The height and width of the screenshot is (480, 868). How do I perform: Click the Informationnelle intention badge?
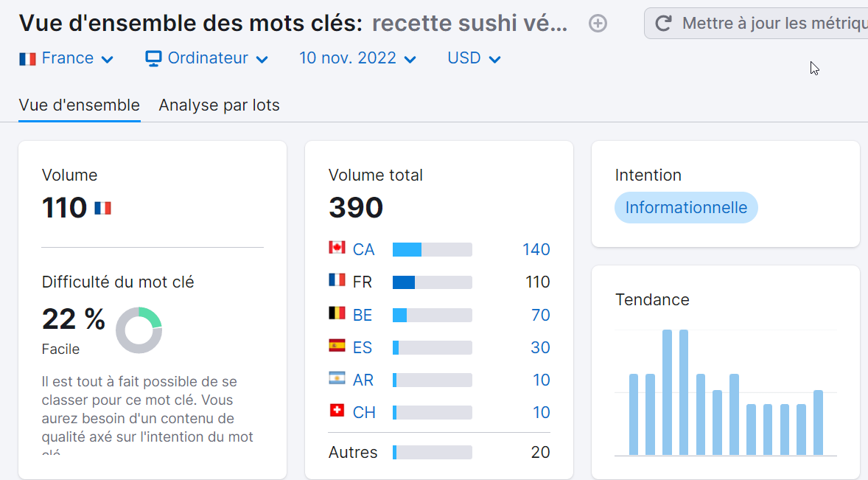click(686, 207)
